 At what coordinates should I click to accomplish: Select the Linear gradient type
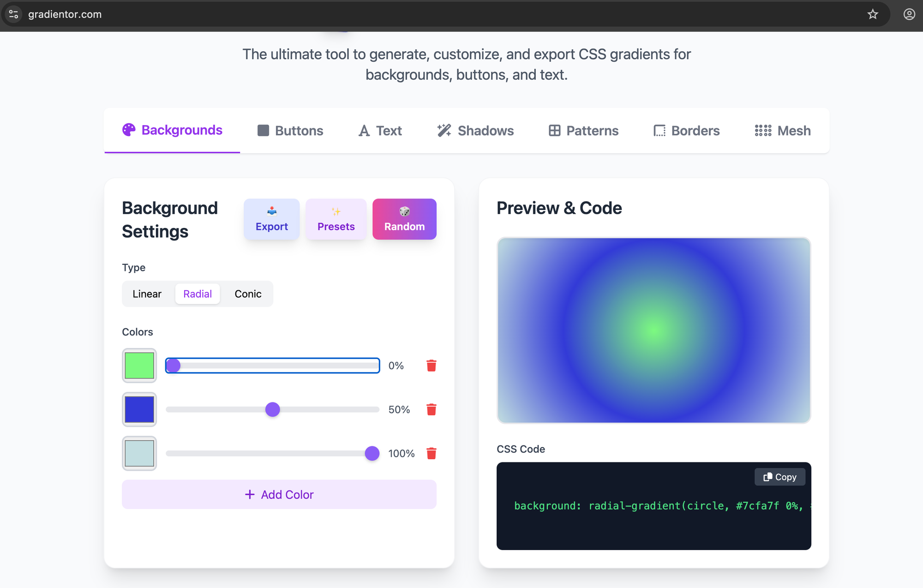click(147, 294)
